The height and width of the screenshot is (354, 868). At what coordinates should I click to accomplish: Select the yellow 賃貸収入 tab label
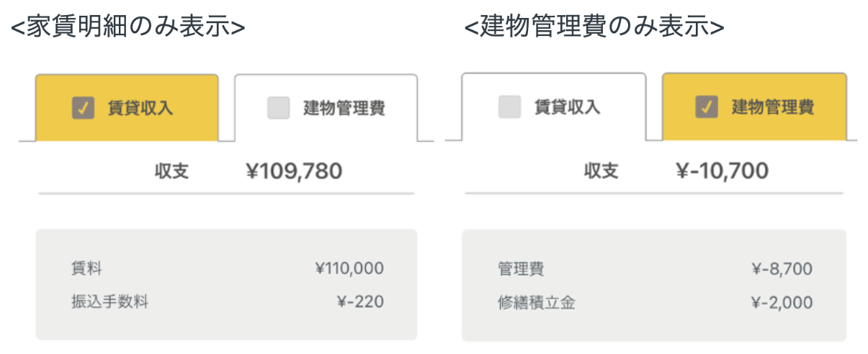point(140,109)
